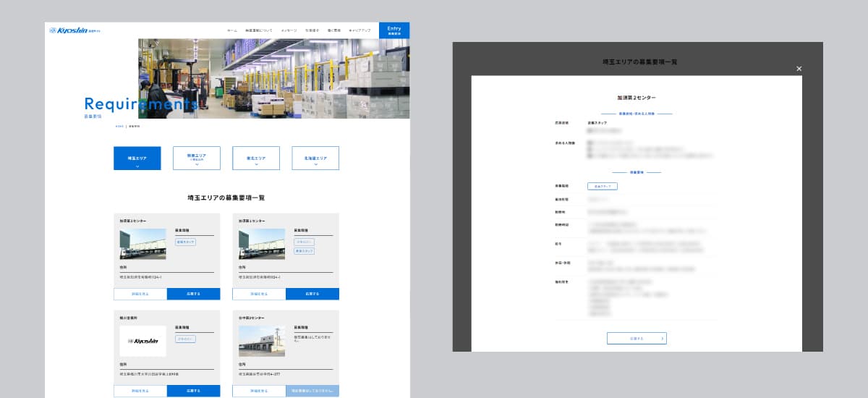Open 詳細を見る on the 桶川営業所 card
868x398 pixels.
140,391
